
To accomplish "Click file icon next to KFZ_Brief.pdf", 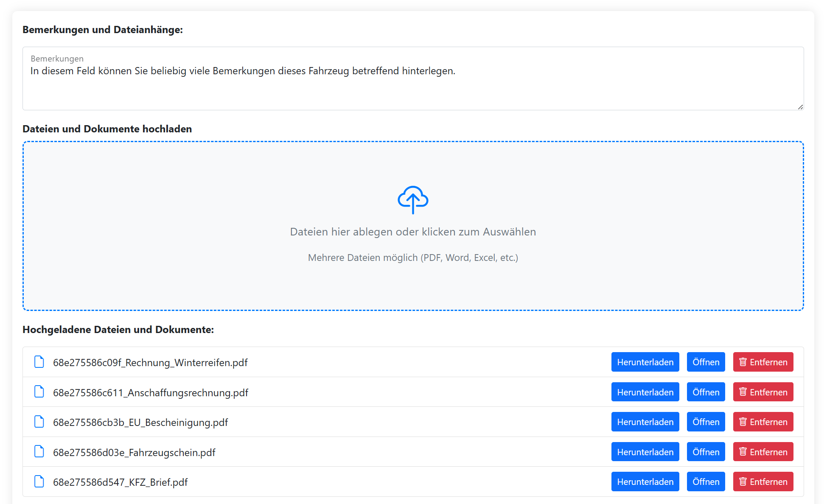I will (39, 482).
